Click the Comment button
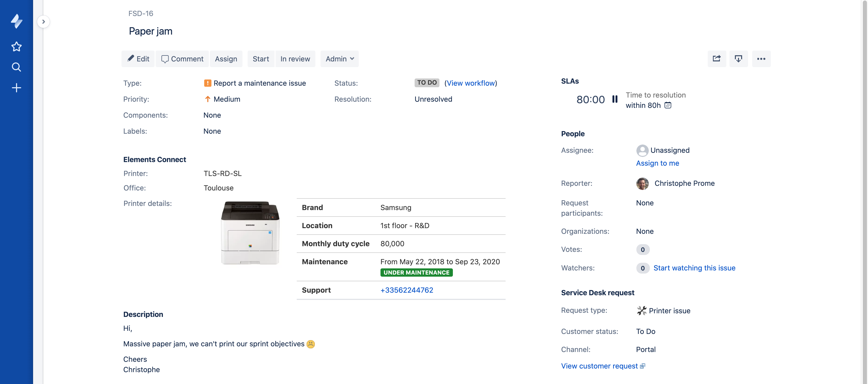The height and width of the screenshot is (384, 868). coord(182,59)
